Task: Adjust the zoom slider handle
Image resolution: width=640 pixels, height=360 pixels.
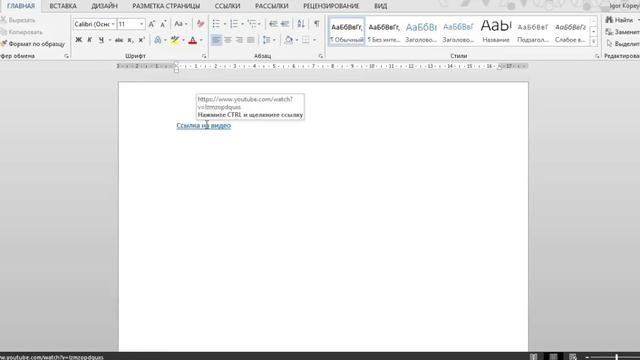Action: 617,357
